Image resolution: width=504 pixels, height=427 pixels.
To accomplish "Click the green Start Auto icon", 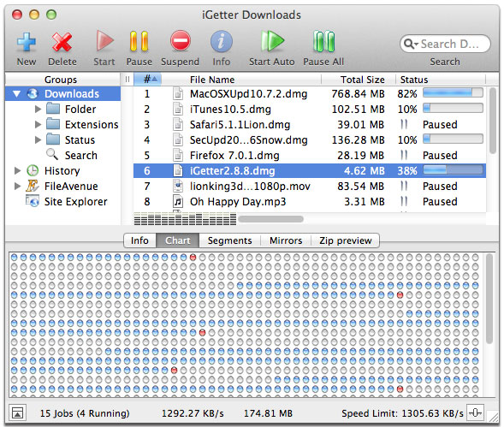I will tap(272, 41).
